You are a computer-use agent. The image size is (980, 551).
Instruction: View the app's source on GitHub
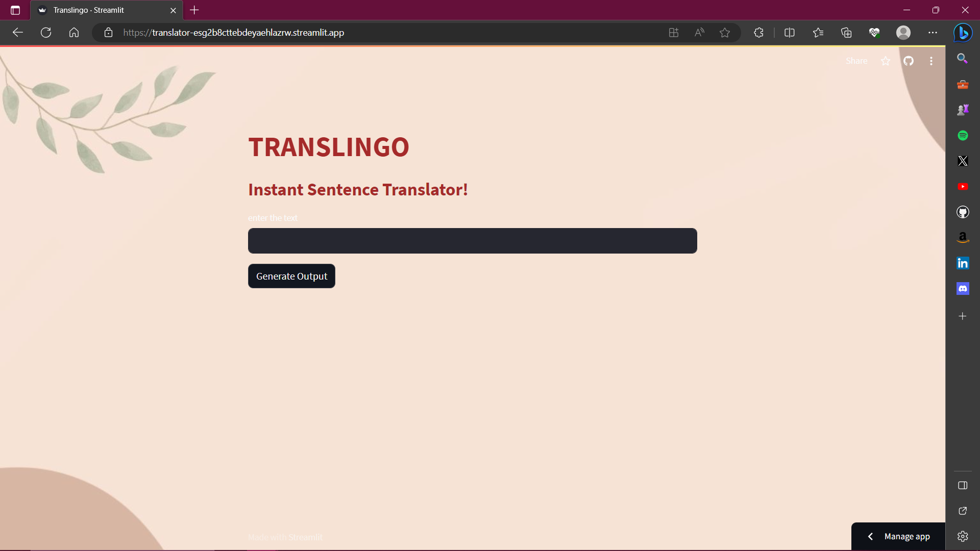pos(909,61)
